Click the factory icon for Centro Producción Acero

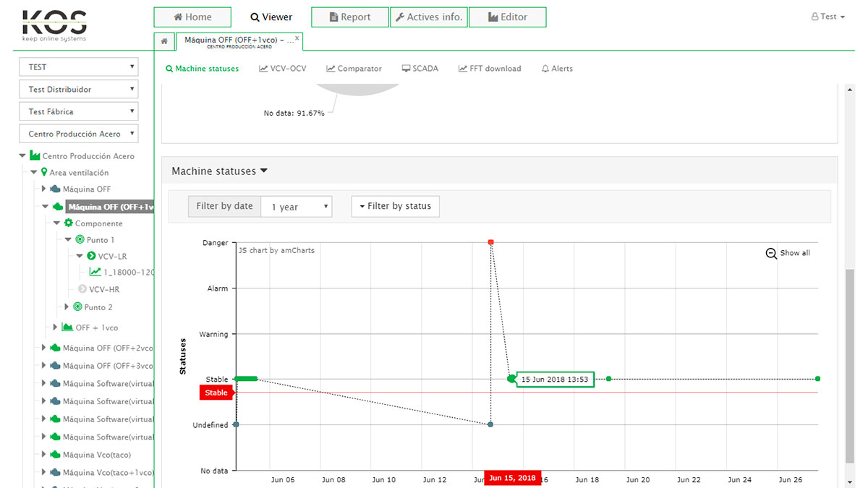click(35, 155)
